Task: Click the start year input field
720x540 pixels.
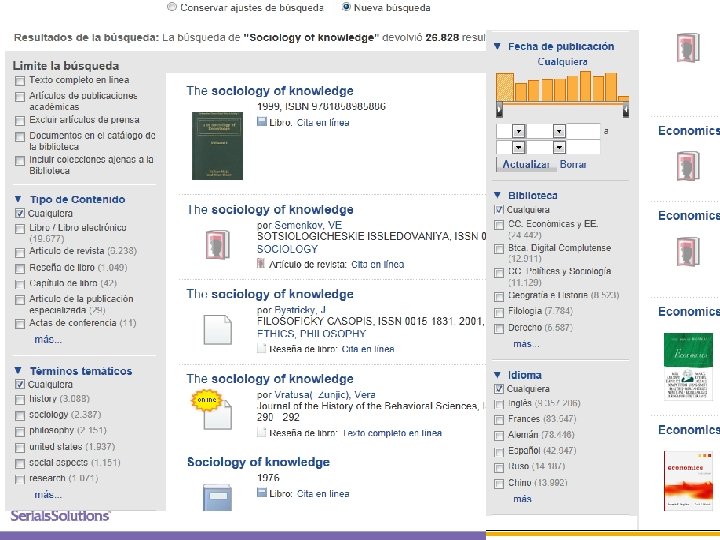Action: pyautogui.click(x=583, y=131)
